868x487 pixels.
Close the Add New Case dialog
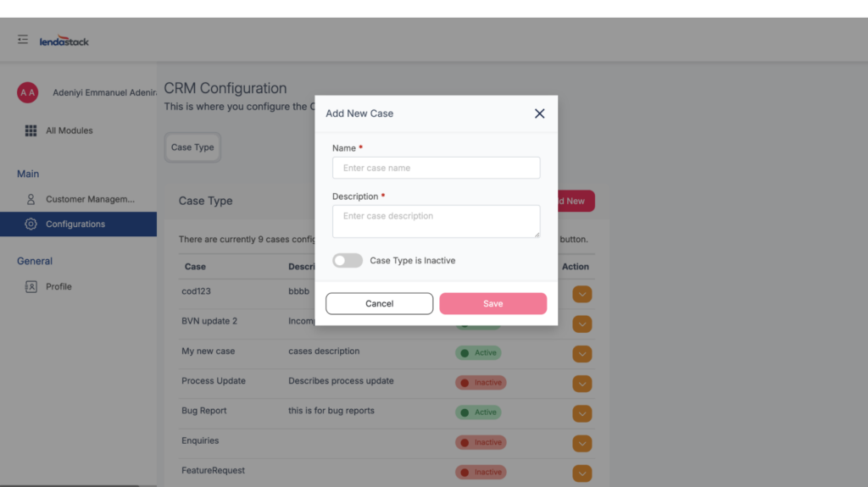click(x=539, y=113)
